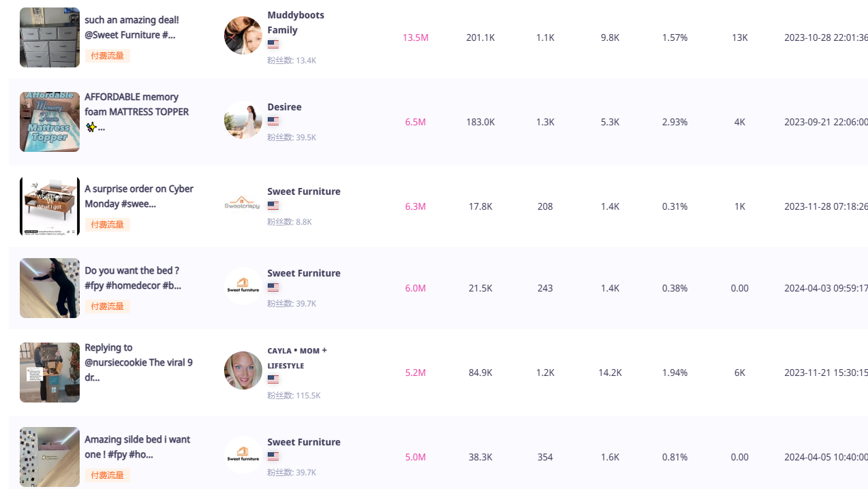Click Desiree's profile avatar
Viewport: 868px width, 489px height.
point(243,121)
